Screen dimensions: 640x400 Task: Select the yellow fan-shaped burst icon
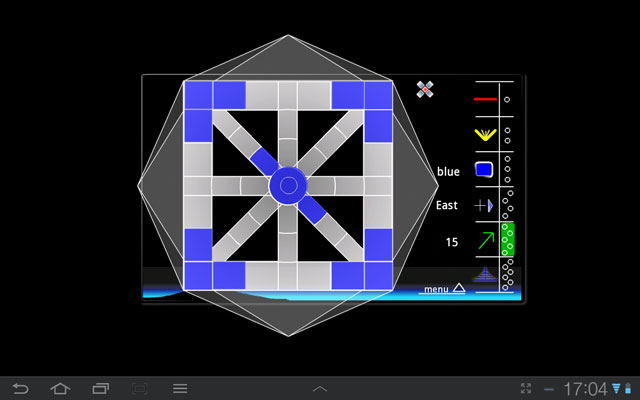coord(485,135)
